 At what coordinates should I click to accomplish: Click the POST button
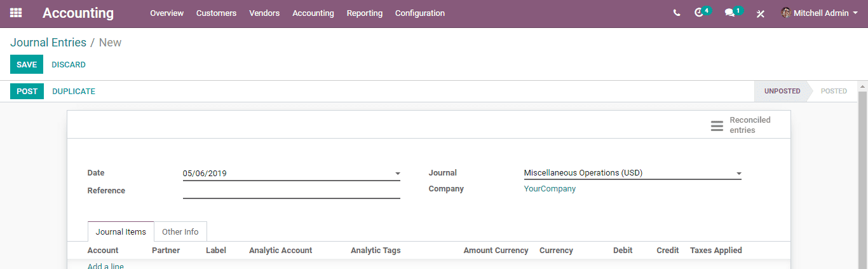click(x=27, y=92)
